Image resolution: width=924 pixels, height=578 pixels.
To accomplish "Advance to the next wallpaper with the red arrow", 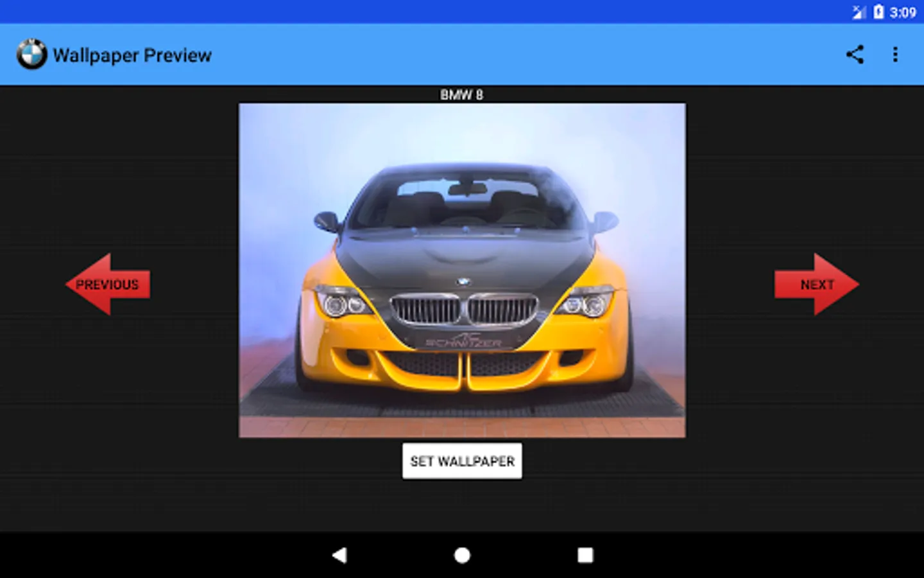I will pyautogui.click(x=817, y=284).
